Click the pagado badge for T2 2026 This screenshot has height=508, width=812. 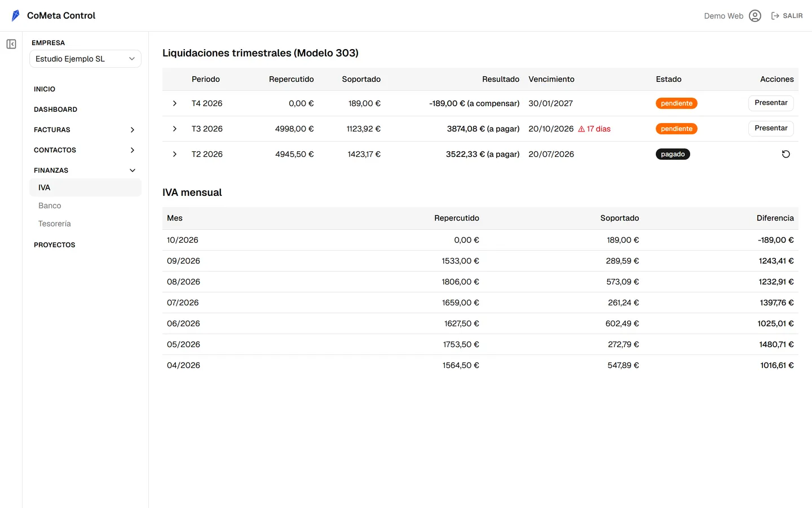[x=673, y=154]
